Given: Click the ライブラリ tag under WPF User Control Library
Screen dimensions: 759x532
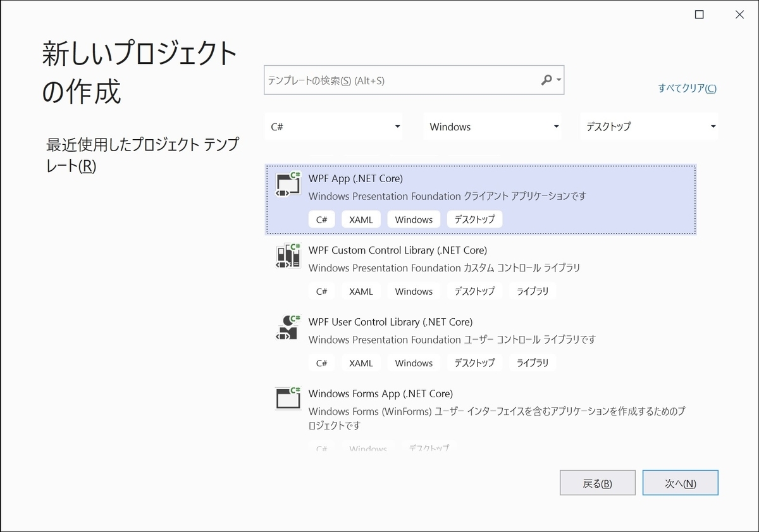Looking at the screenshot, I should (x=533, y=362).
